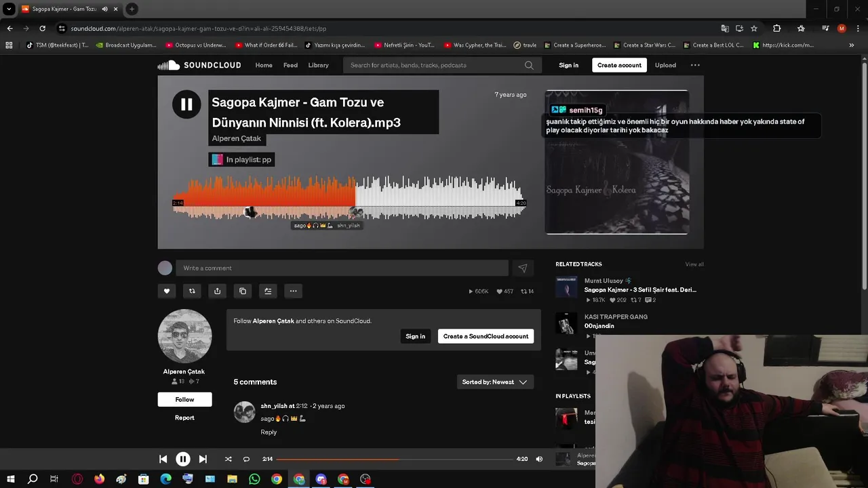Image resolution: width=868 pixels, height=488 pixels.
Task: Click Sign in inside the follow banner
Action: [x=415, y=336]
